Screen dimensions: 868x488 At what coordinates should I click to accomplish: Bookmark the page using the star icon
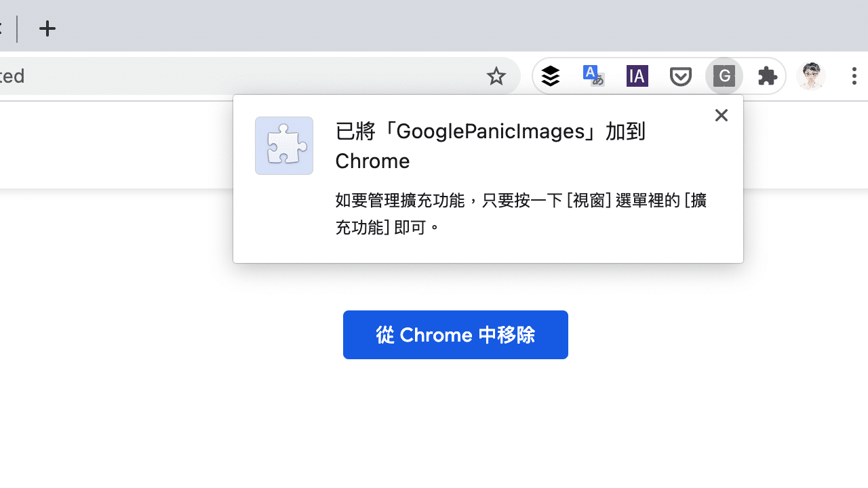click(496, 76)
